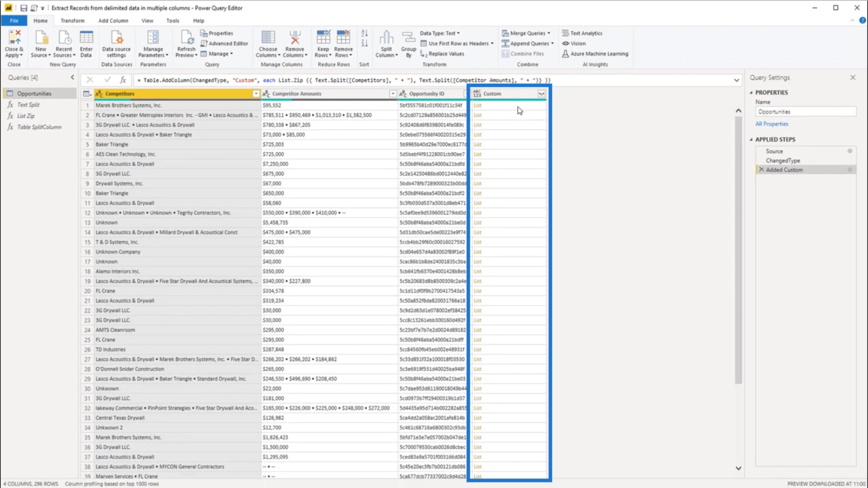The height and width of the screenshot is (488, 868).
Task: Sort descending with Z-A icon
Action: [x=364, y=43]
